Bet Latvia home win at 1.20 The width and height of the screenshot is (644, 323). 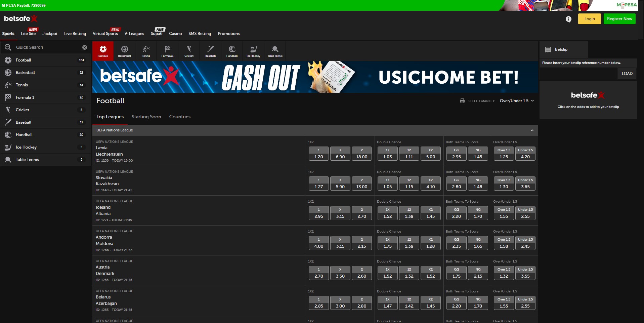click(319, 154)
